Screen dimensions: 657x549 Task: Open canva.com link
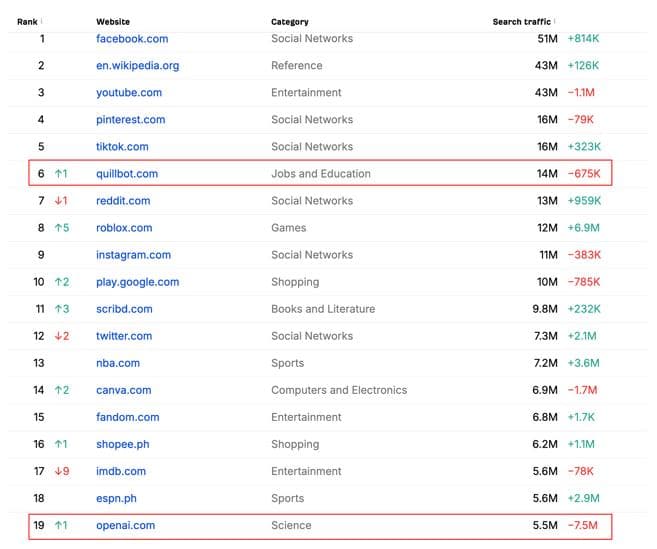124,390
